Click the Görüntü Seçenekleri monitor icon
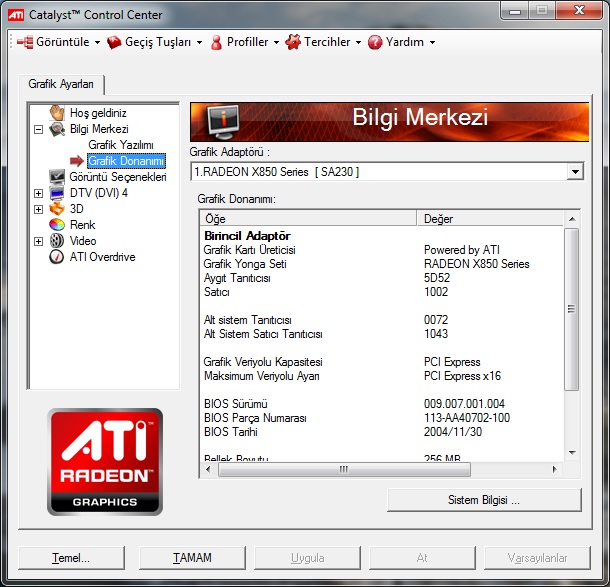This screenshot has width=610, height=587. 57,177
